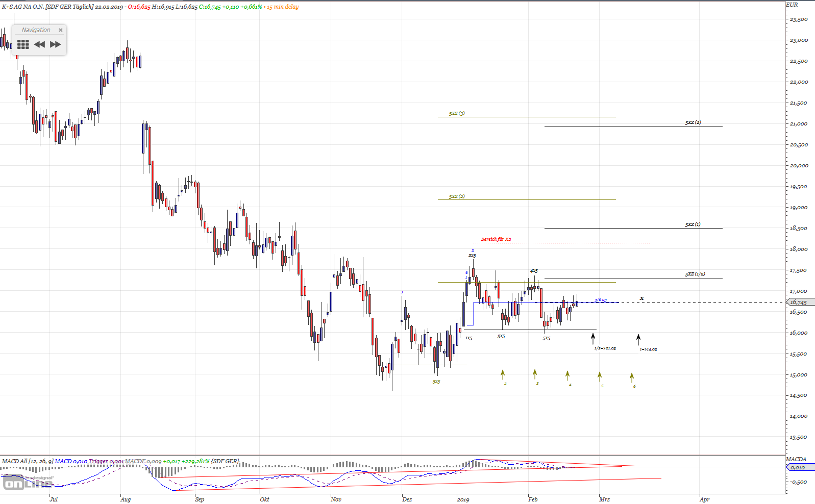This screenshot has height=504, width=815.
Task: Select the '2x5' wave label
Action: click(473, 255)
